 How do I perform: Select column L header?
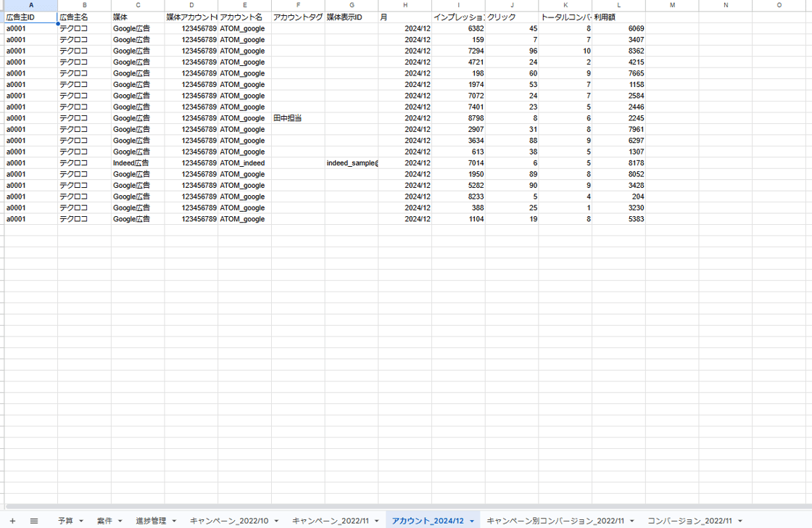[618, 5]
